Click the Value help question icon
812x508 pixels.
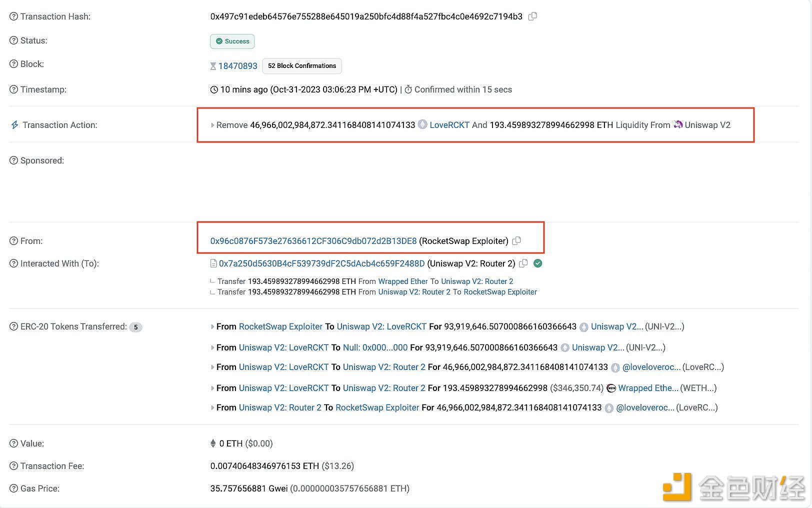click(x=13, y=443)
